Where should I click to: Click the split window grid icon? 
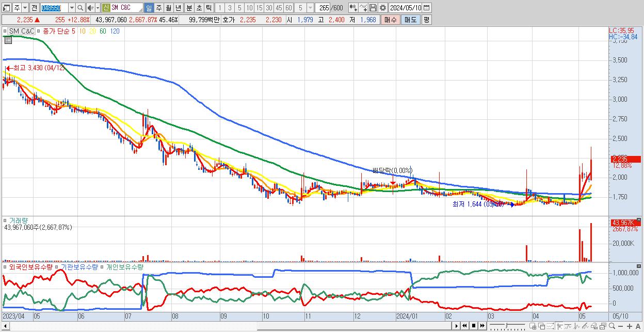[x=533, y=326]
